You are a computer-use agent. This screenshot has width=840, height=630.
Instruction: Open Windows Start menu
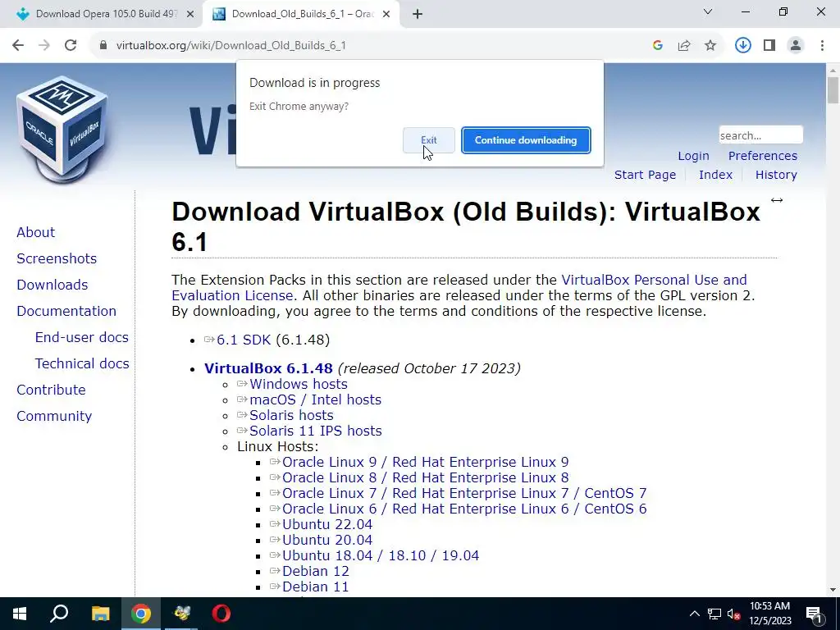pos(20,614)
